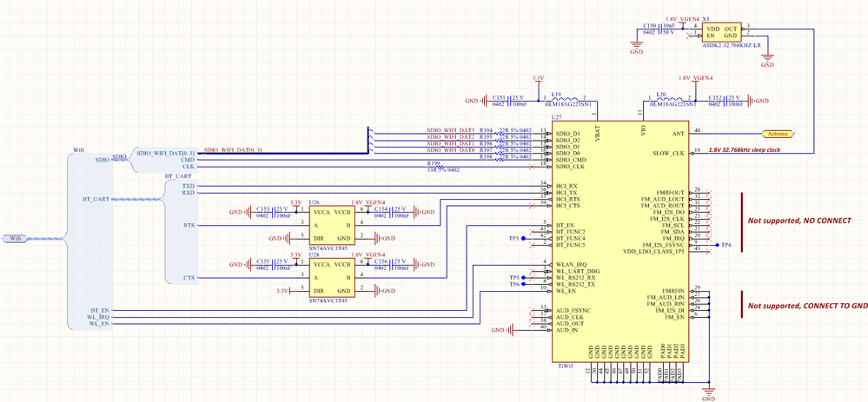
Task: Select the U28 SN74AVC1T45 level shifter
Action: pos(330,278)
